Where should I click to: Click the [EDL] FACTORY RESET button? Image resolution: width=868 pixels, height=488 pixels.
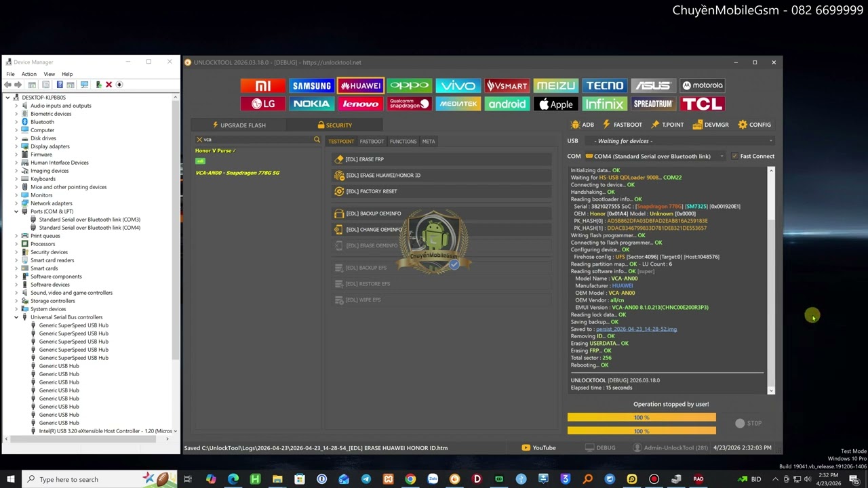tap(371, 191)
